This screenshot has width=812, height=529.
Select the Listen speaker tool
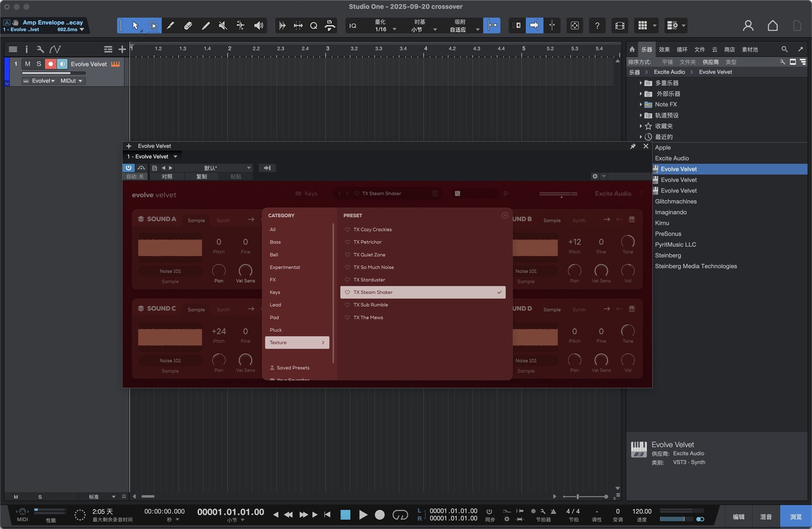coord(258,26)
